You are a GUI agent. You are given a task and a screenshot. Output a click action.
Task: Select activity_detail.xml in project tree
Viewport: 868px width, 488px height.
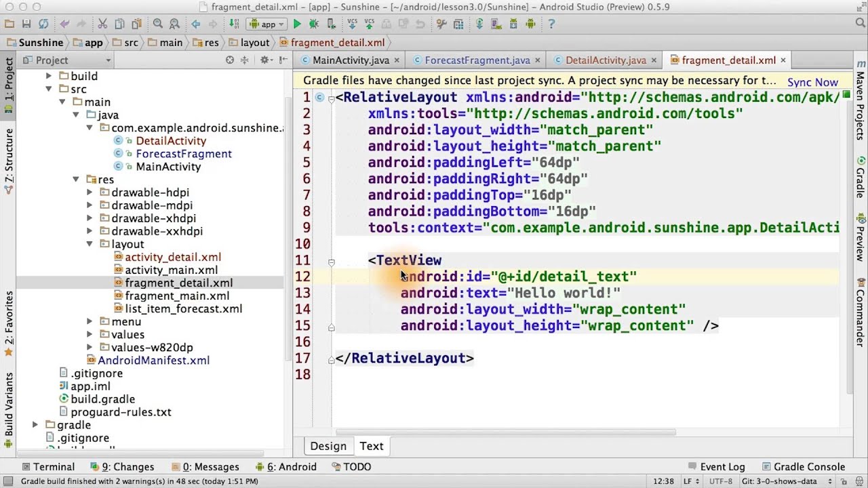[x=173, y=257]
